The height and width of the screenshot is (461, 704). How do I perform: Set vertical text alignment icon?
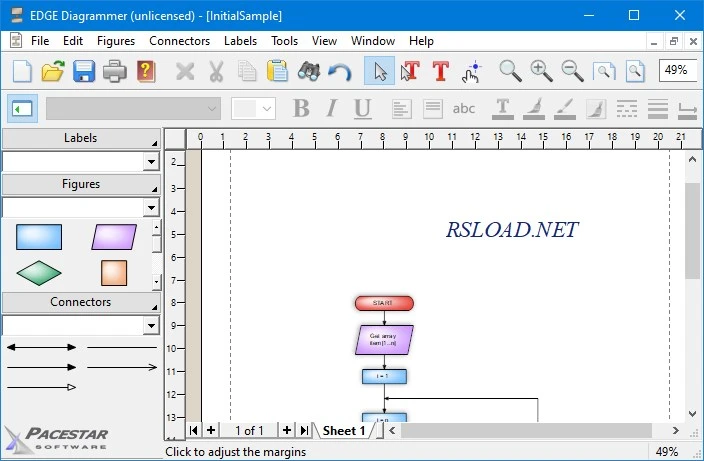tap(432, 109)
